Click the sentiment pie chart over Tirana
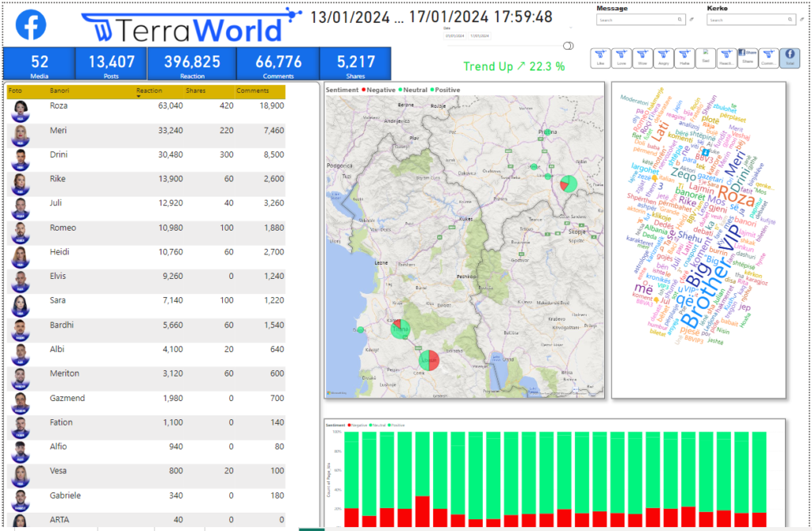Viewport: 812px width, 531px height. click(x=400, y=329)
